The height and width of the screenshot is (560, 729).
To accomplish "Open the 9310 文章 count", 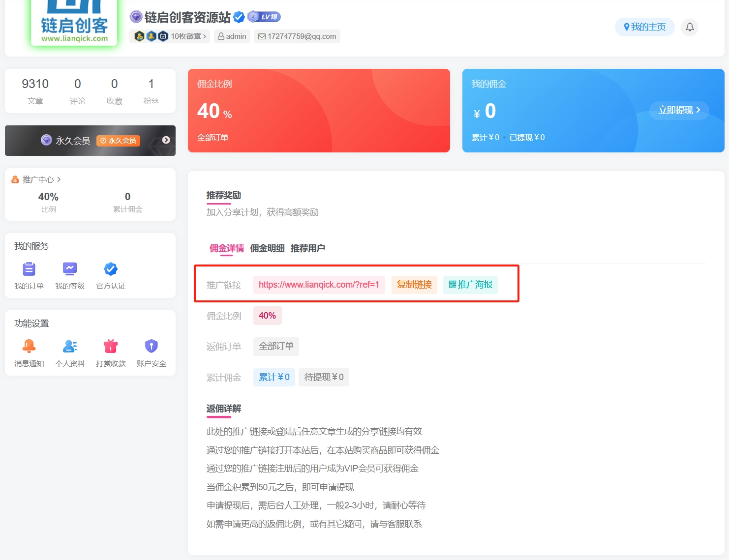I will (x=35, y=91).
